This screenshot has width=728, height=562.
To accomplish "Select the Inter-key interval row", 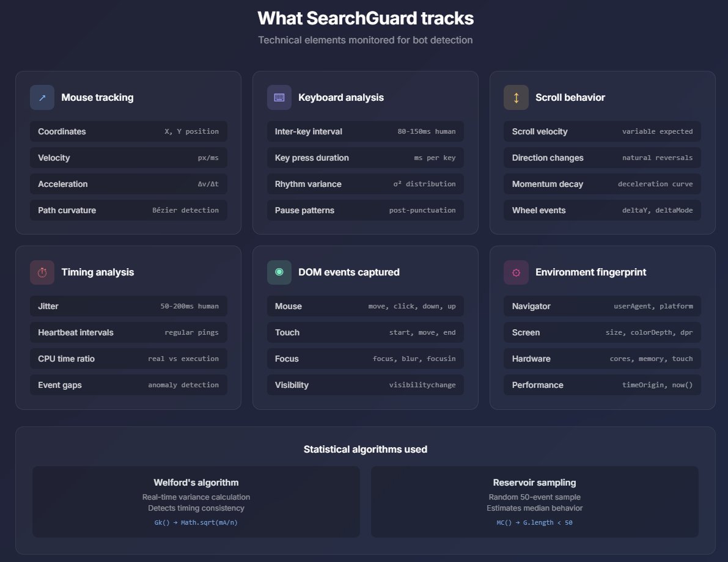I will pyautogui.click(x=366, y=131).
